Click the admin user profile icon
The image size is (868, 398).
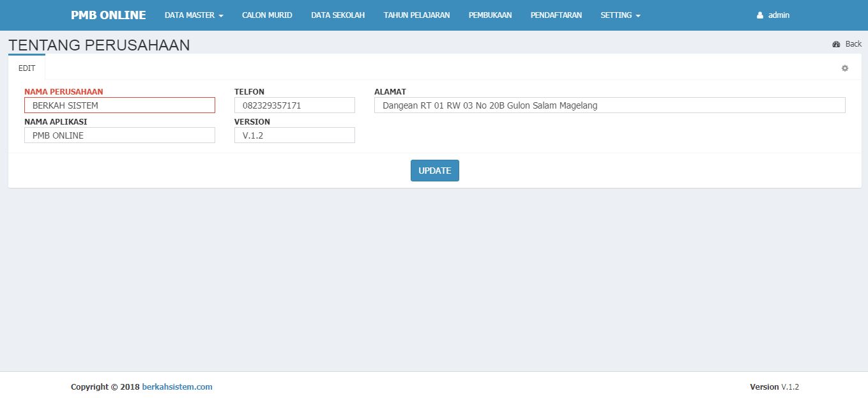click(760, 15)
